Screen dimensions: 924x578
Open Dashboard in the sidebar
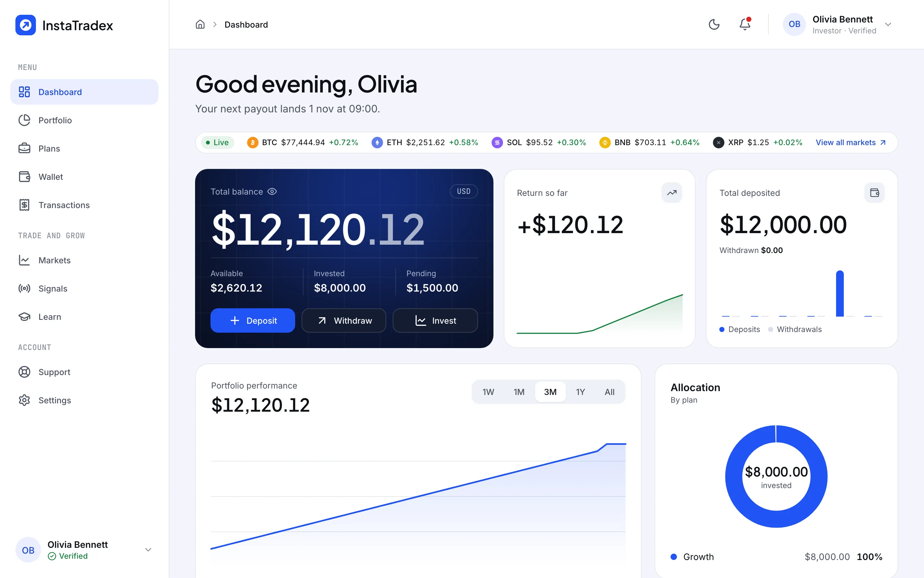[84, 92]
